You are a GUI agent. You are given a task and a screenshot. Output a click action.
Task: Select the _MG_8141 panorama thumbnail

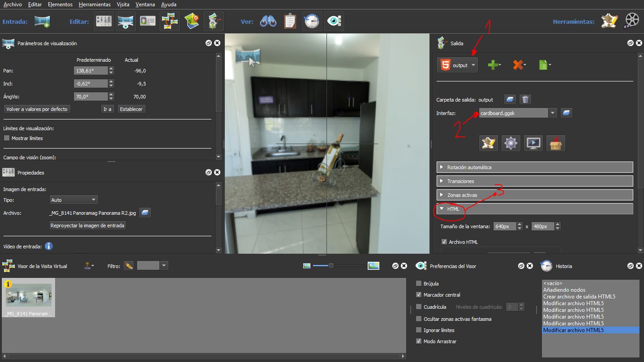[x=29, y=298]
